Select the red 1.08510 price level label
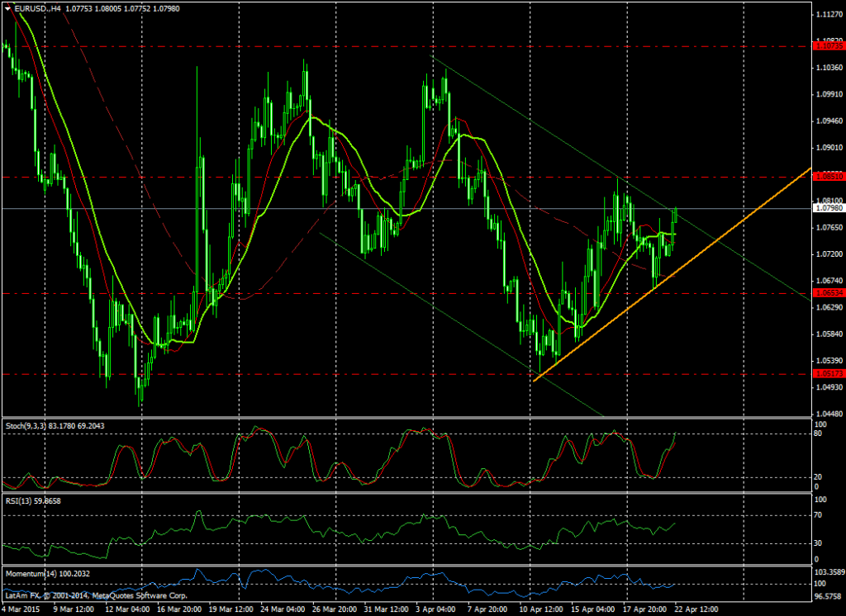846x616 pixels. [x=828, y=177]
